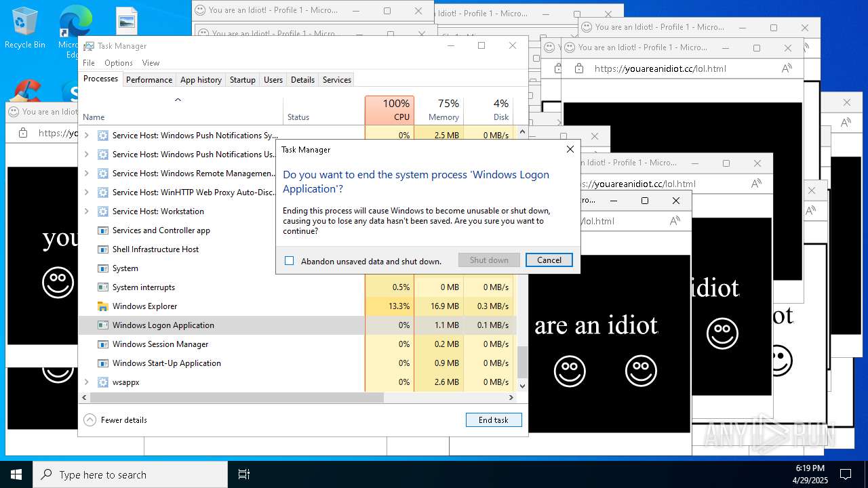868x488 pixels.
Task: Select the Windows Session Manager row text
Action: click(160, 344)
